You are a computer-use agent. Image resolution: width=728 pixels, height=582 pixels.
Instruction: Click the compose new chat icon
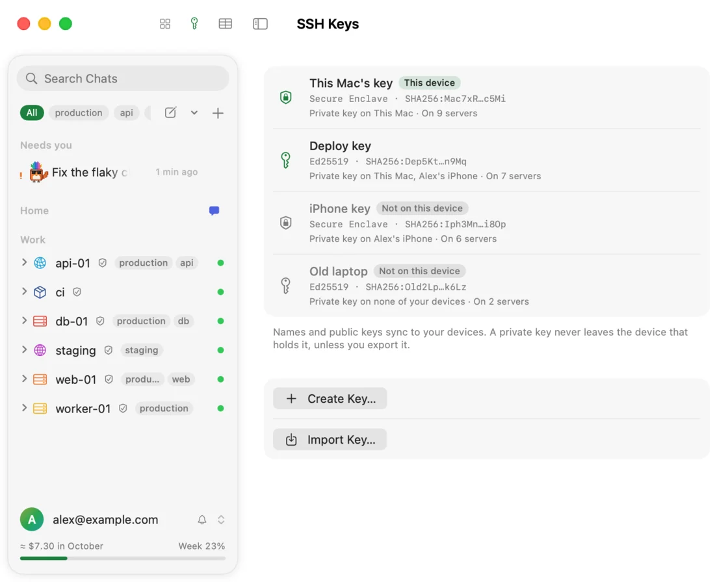click(170, 113)
